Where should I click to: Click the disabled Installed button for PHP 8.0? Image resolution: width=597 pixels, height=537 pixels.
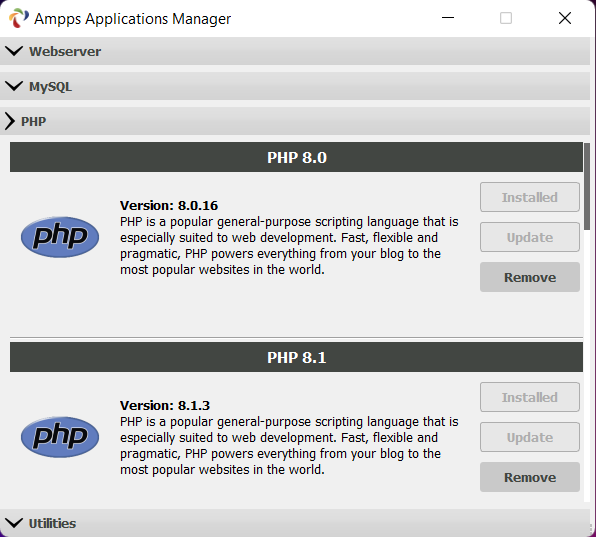[x=530, y=197]
